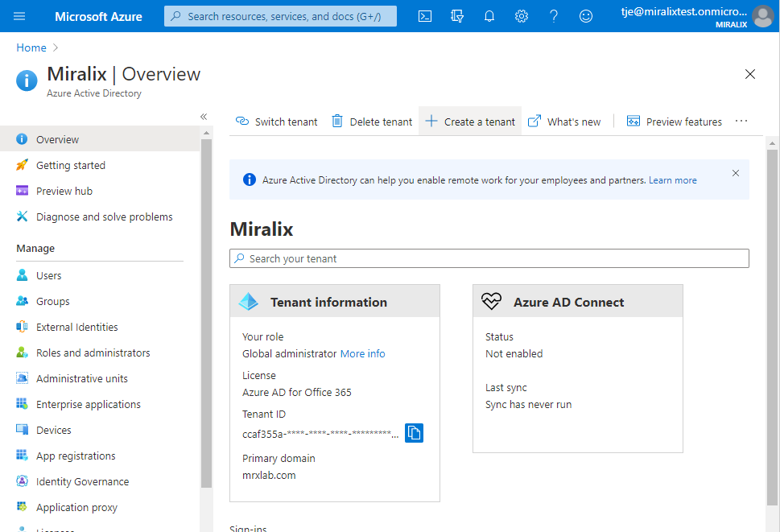Click the Create a tenant plus icon

coord(431,122)
